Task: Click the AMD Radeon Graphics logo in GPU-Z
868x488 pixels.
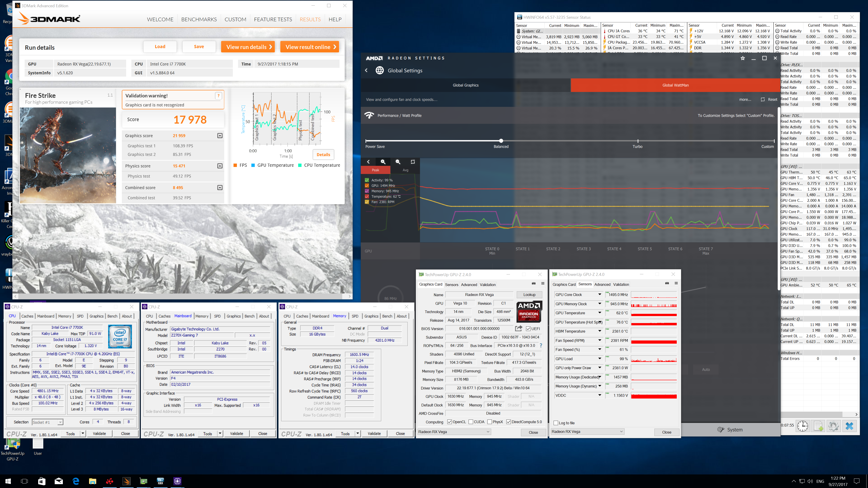Action: [x=529, y=312]
